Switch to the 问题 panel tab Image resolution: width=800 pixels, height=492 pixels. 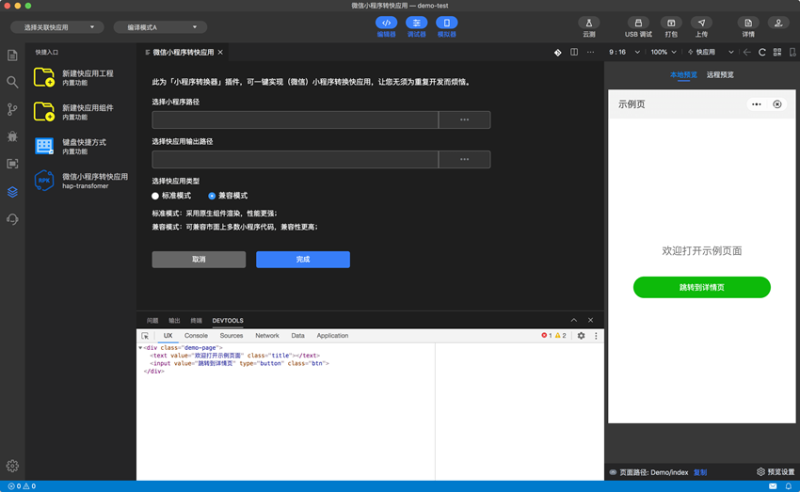tap(153, 321)
